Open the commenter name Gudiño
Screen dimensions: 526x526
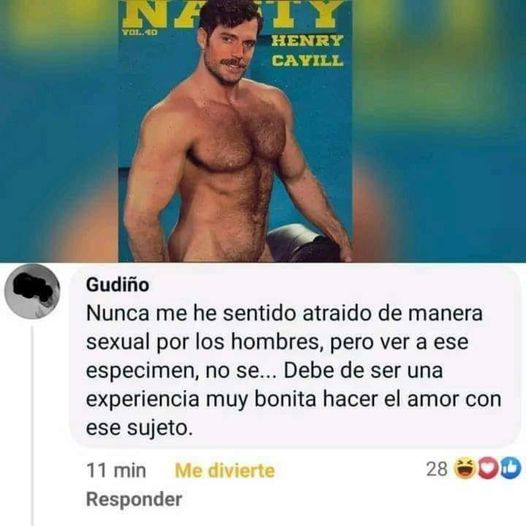point(117,285)
